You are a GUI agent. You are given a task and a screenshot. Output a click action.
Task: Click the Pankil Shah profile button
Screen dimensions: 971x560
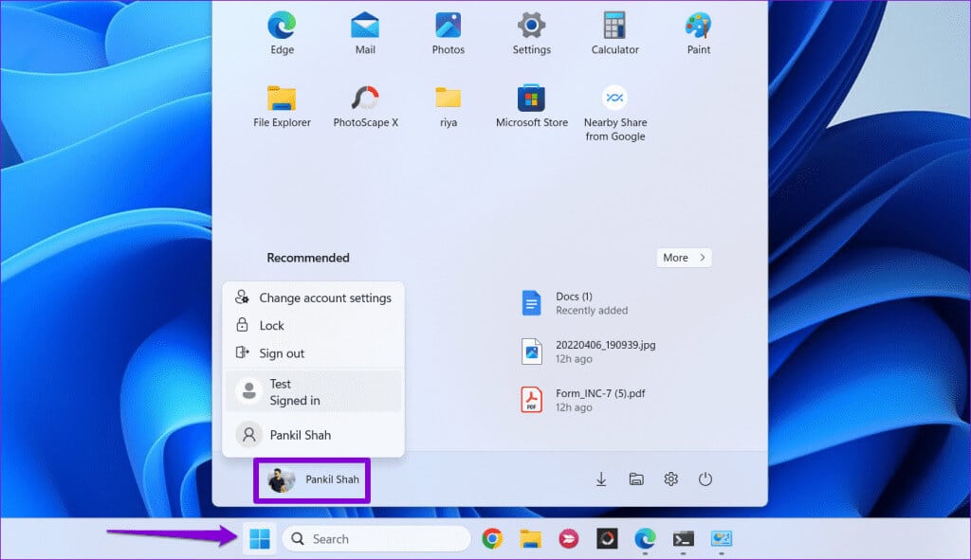[x=312, y=479]
